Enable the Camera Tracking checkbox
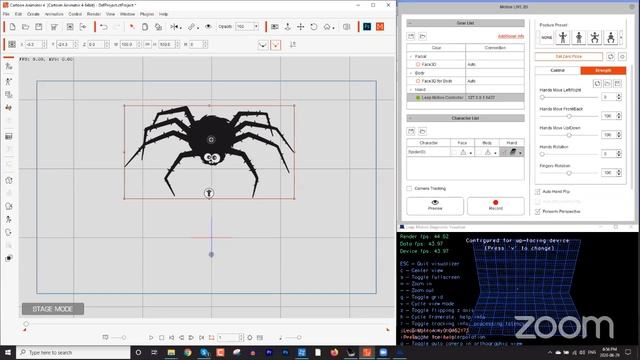640x360 pixels. coord(409,188)
